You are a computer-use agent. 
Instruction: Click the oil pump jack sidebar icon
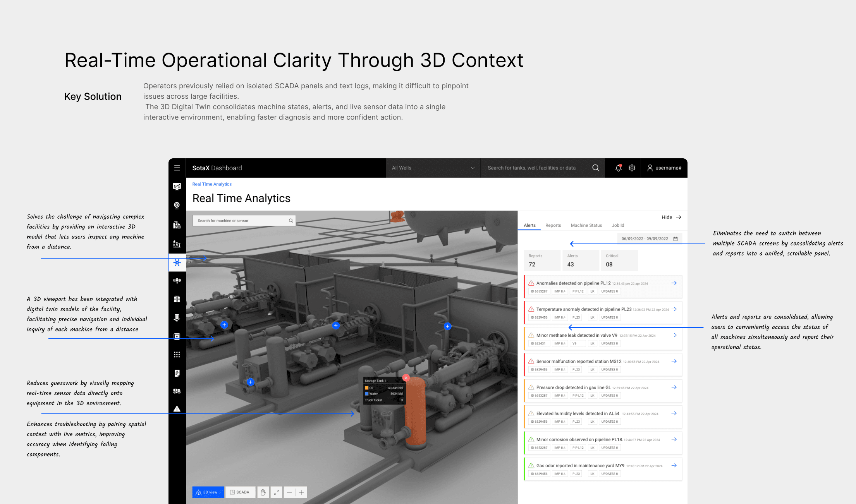tap(177, 244)
